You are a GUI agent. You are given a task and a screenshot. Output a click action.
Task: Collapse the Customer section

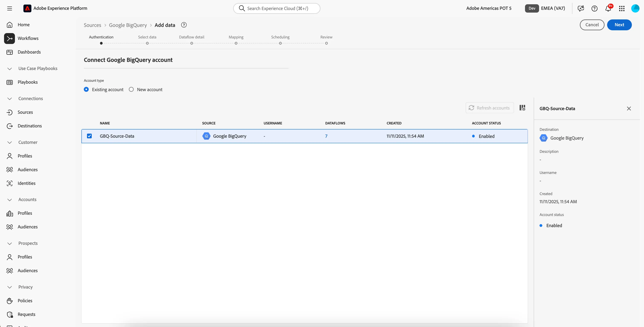[x=10, y=142]
